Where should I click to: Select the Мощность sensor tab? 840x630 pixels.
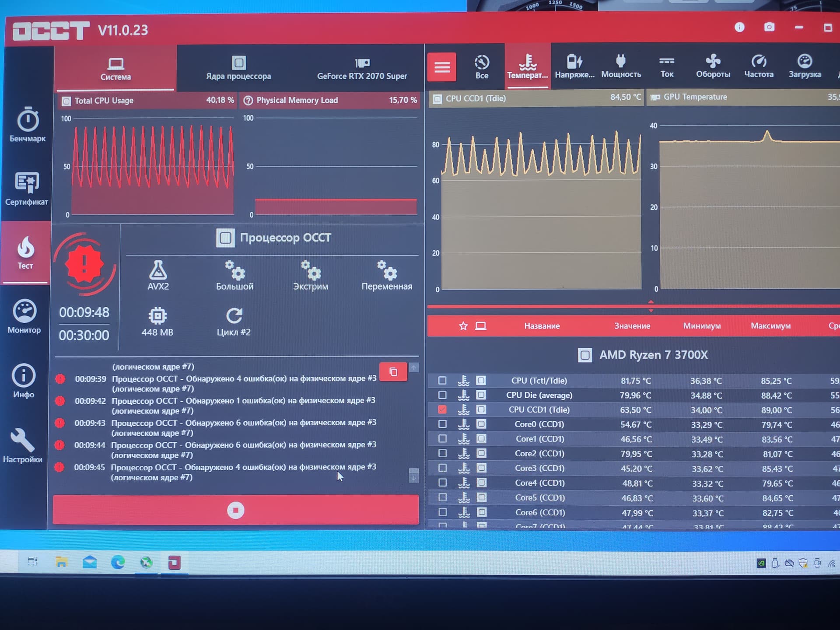tap(621, 67)
